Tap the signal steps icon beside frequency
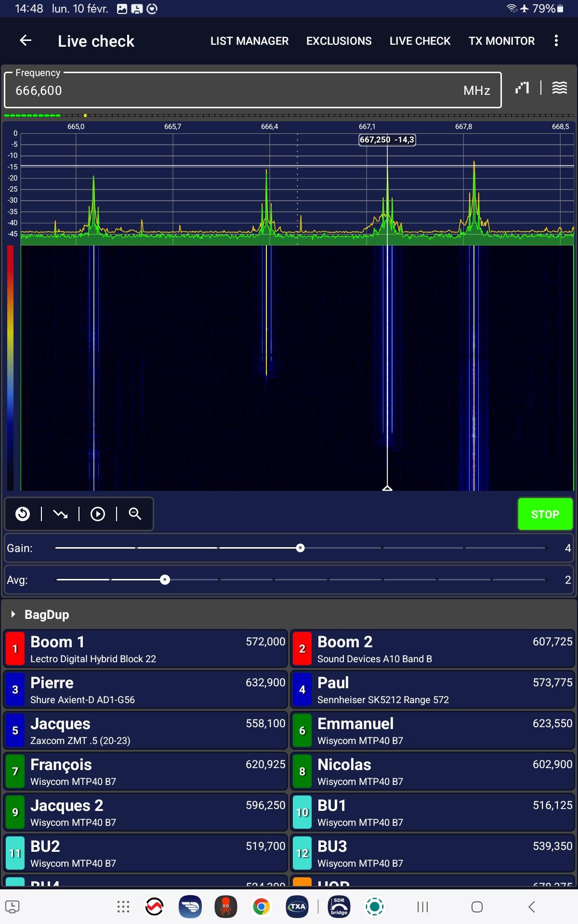The width and height of the screenshot is (578, 924). 522,88
